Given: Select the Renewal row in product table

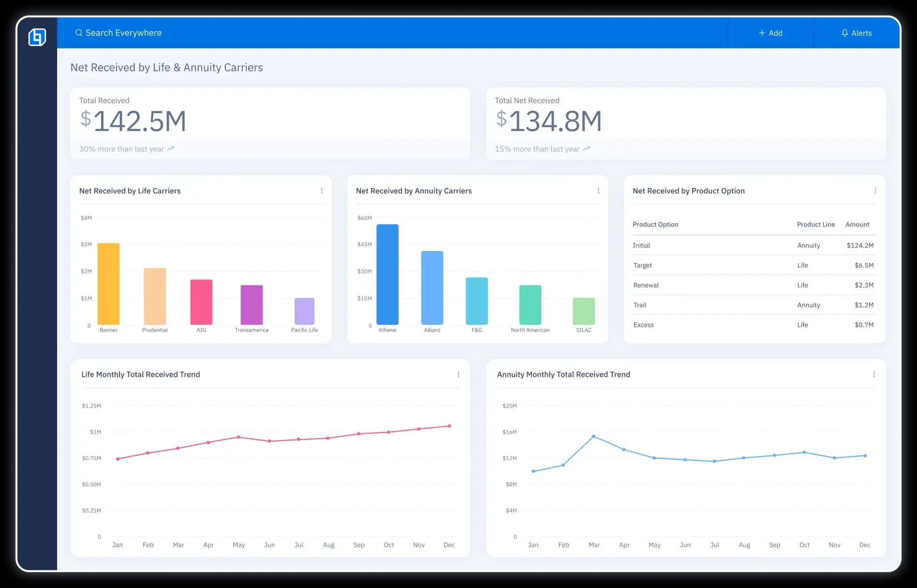Looking at the screenshot, I should click(753, 285).
